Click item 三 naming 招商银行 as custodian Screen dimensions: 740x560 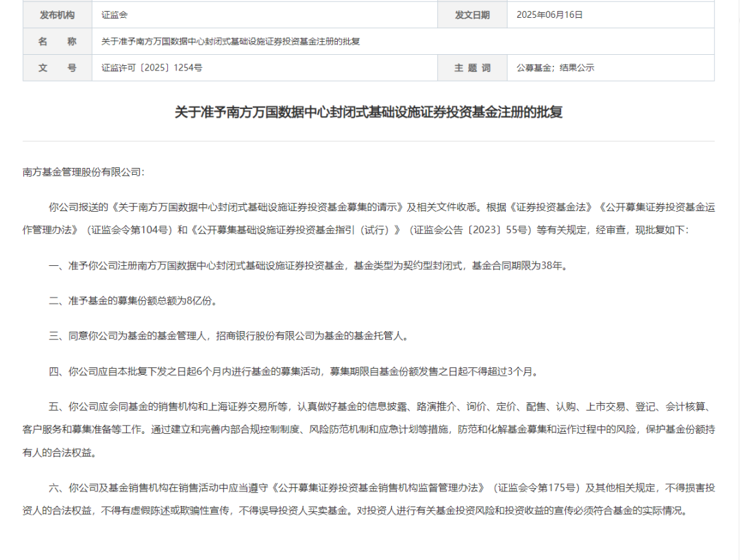click(x=230, y=336)
